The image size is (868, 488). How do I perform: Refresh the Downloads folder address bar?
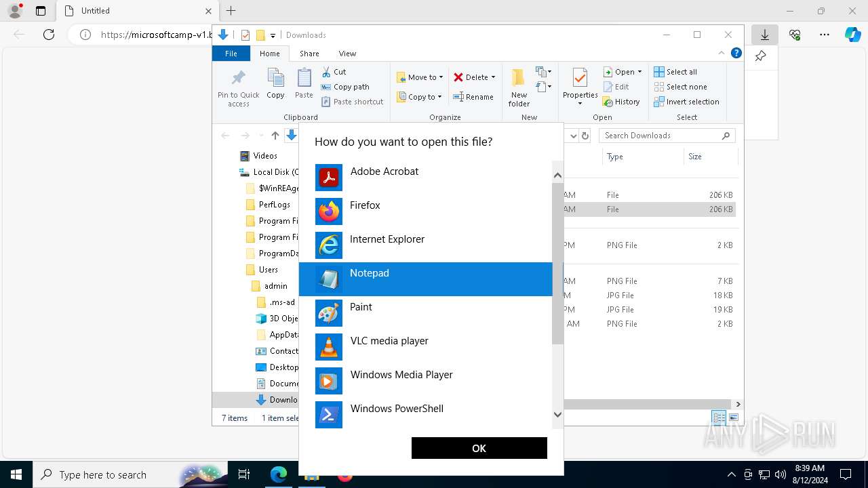tap(585, 136)
